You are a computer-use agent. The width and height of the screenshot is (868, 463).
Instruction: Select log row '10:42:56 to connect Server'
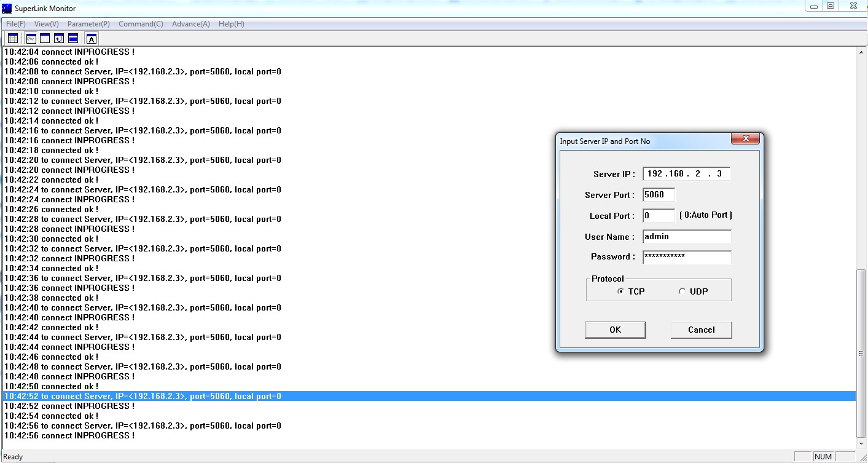click(x=429, y=426)
